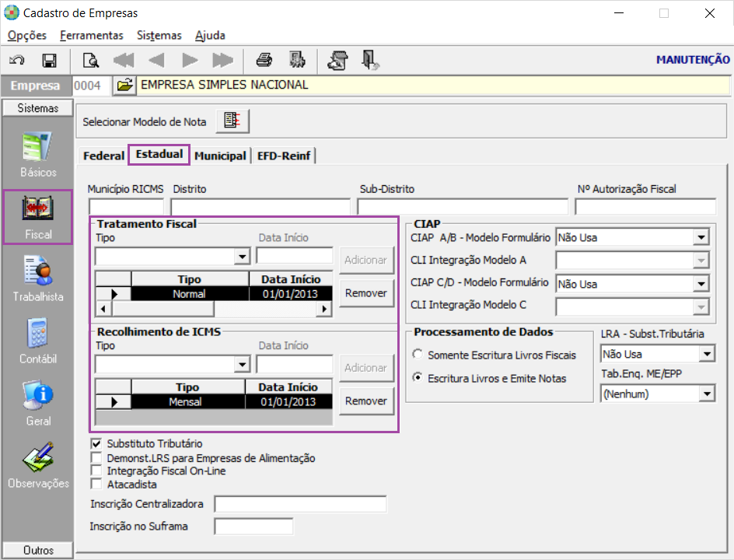Screen dimensions: 734x560
Task: Click the save diskette icon in toolbar
Action: [x=49, y=61]
